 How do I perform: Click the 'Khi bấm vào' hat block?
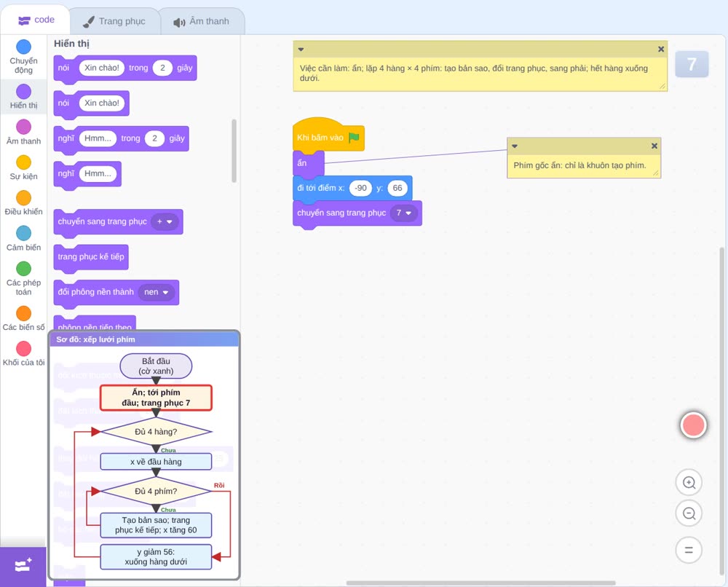click(329, 135)
